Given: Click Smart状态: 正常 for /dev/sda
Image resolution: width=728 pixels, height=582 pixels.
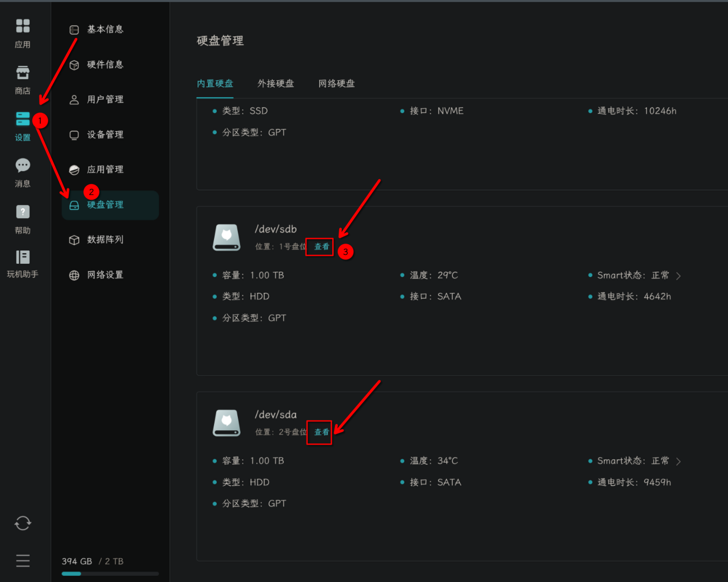Looking at the screenshot, I should tap(633, 460).
